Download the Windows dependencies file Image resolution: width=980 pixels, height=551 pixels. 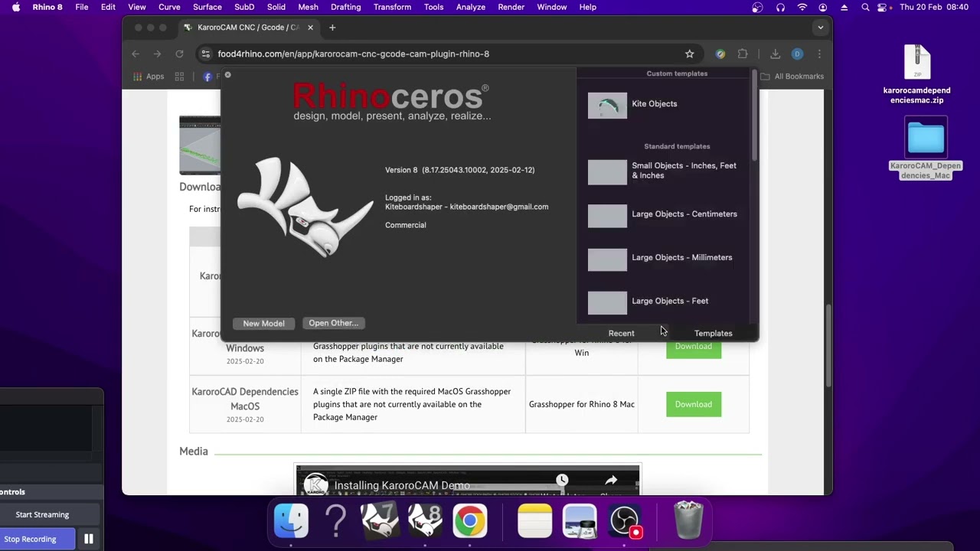[x=694, y=348]
